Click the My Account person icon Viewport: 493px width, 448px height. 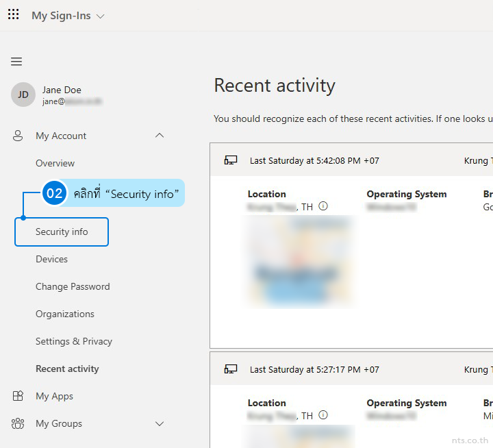coord(18,136)
